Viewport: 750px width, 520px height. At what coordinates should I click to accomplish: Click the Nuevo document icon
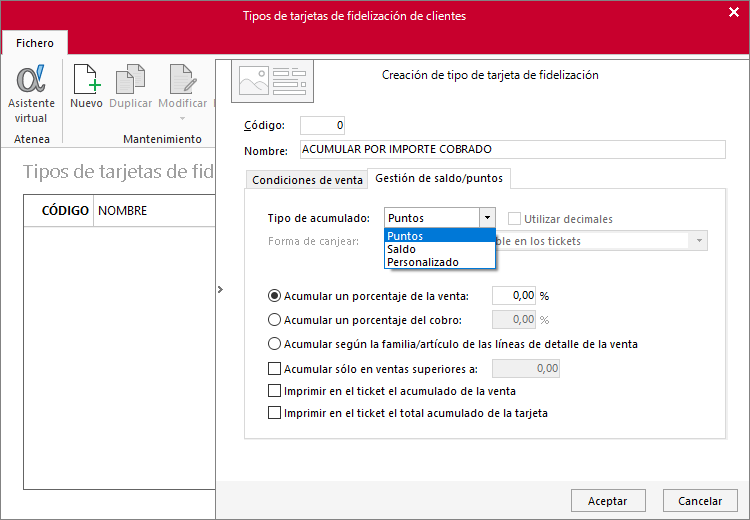coord(87,79)
